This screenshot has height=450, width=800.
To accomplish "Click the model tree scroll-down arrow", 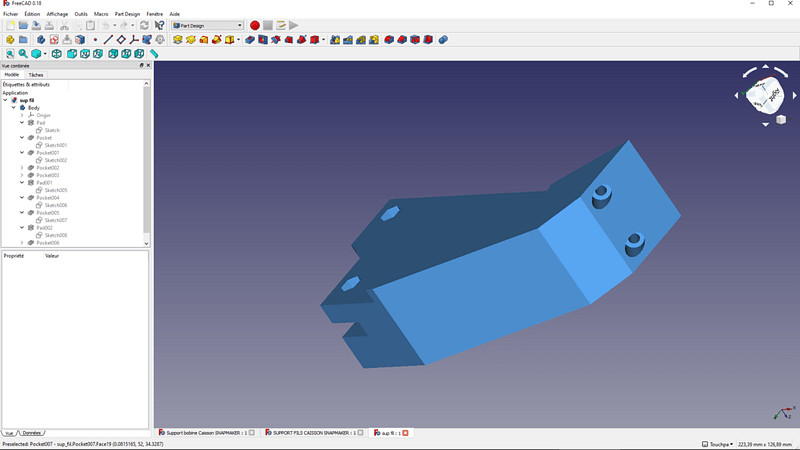I will pyautogui.click(x=146, y=244).
